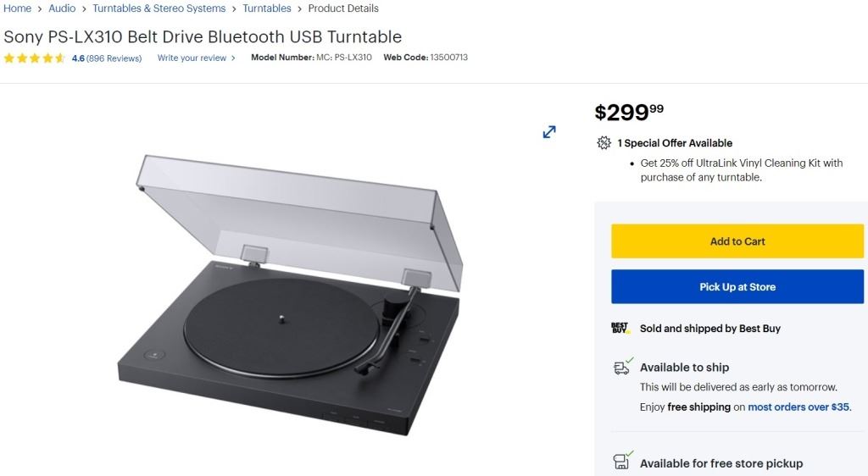
Task: Choose Pick Up at Store
Action: 737,287
